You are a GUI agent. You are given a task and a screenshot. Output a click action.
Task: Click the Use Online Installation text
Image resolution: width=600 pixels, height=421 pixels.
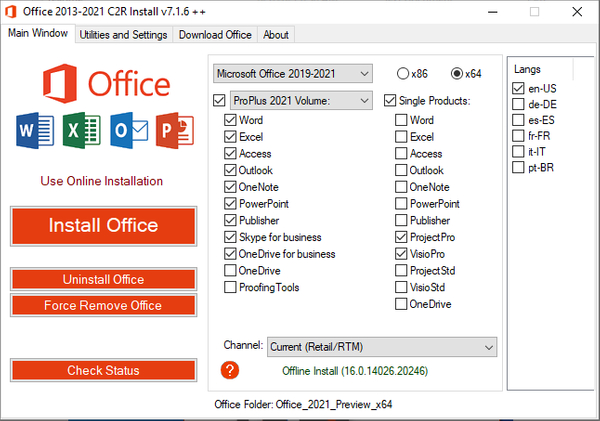[x=101, y=181]
